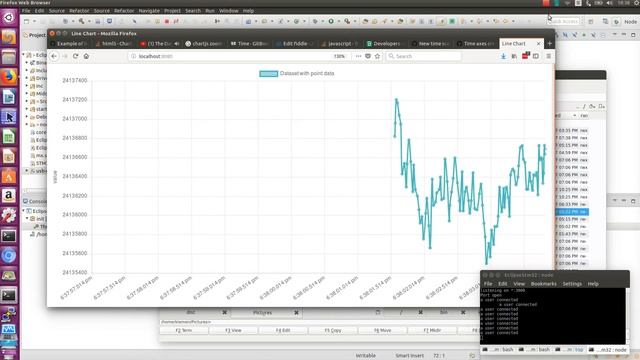Switch to 'Edit fiddle' Firefox tab
Viewport: 640px width, 360px height.
coord(295,44)
